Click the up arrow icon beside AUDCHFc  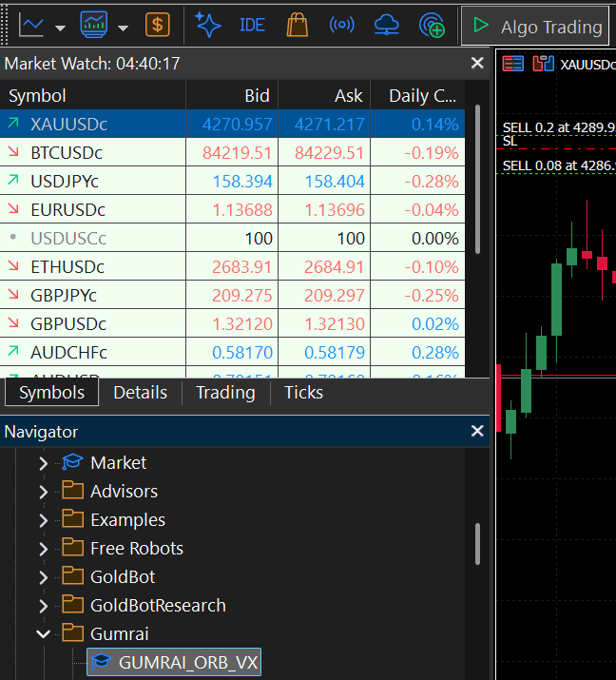pos(13,350)
